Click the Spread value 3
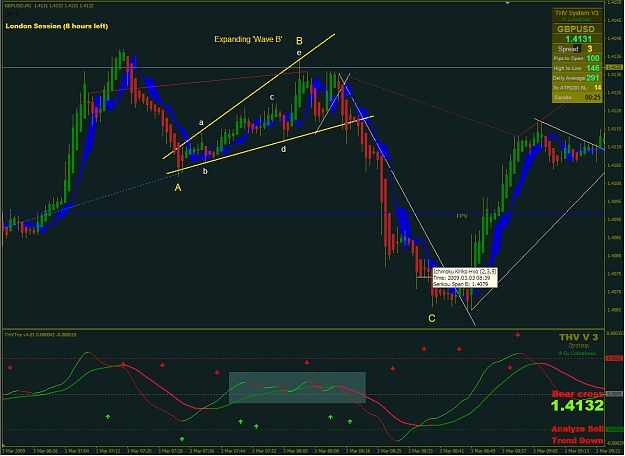The width and height of the screenshot is (625, 456). (590, 49)
